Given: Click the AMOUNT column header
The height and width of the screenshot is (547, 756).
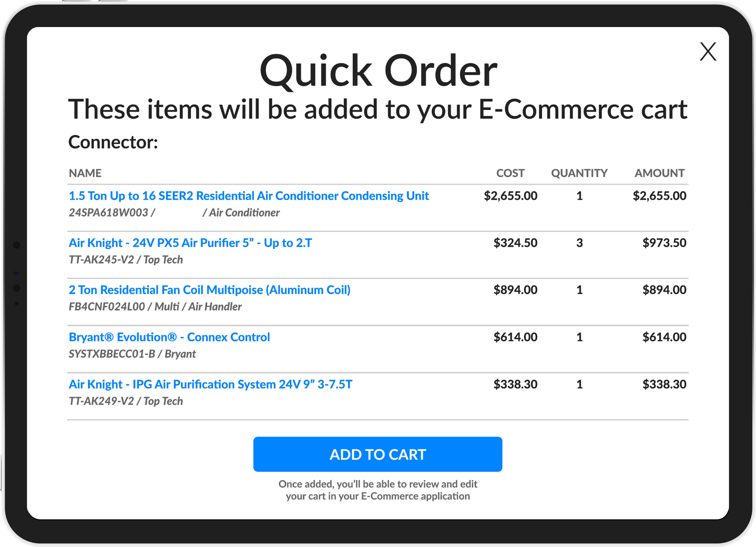Looking at the screenshot, I should pyautogui.click(x=659, y=173).
